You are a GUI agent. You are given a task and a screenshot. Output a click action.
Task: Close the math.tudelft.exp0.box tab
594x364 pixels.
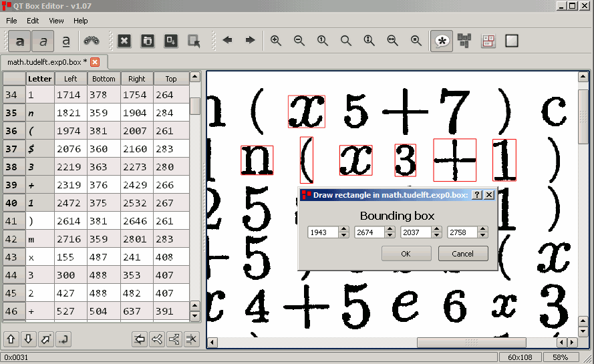[x=95, y=62]
